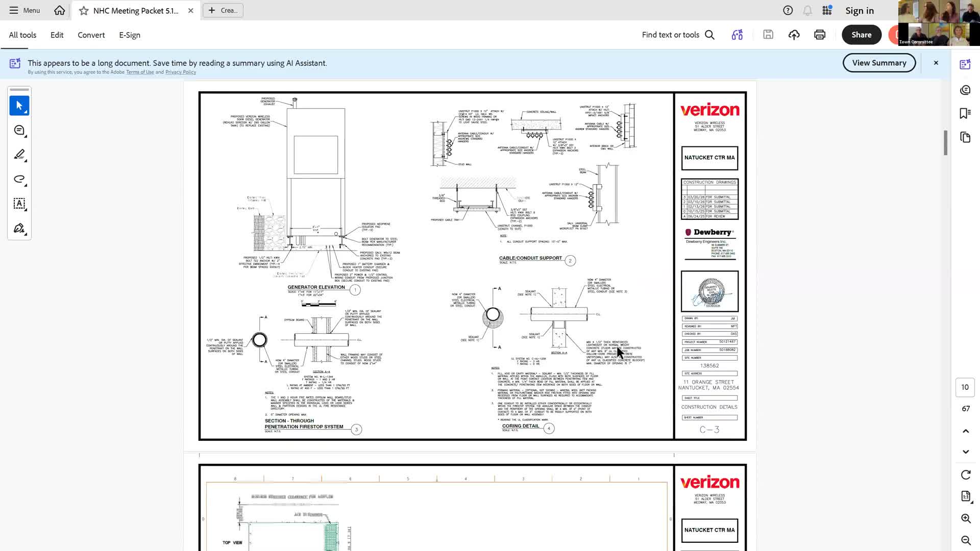This screenshot has height=551, width=980.
Task: Open the E-Sign menu
Action: (x=130, y=35)
